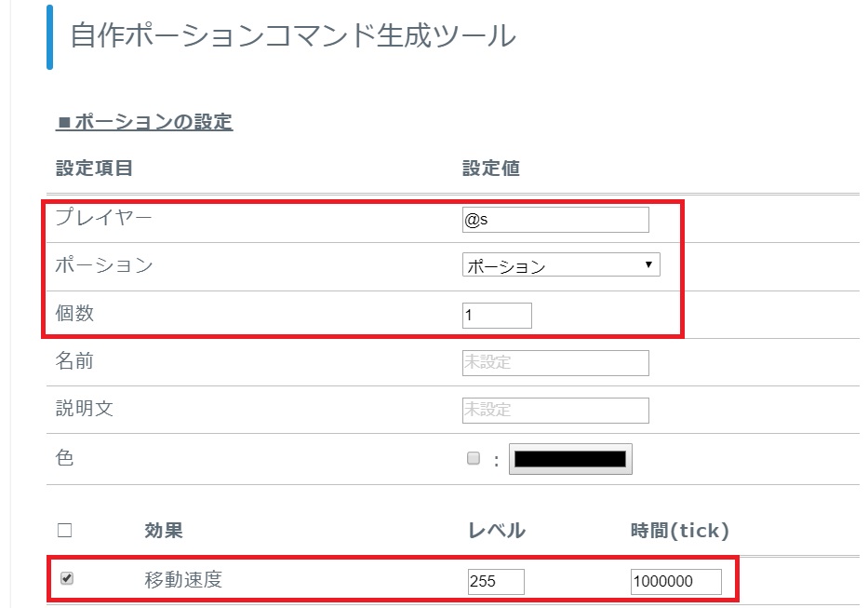Open the black color picker swatch
The width and height of the screenshot is (868, 608).
click(x=570, y=459)
